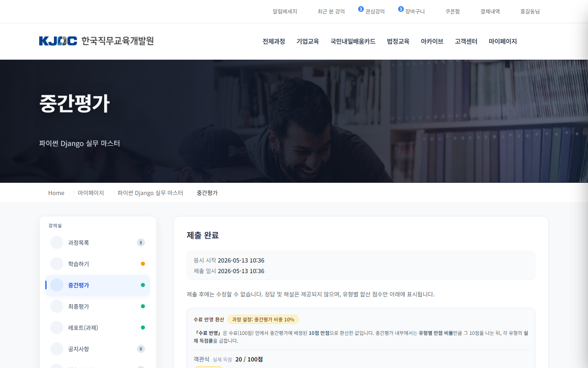The height and width of the screenshot is (368, 588).
Task: Open 관심강의 link
Action: pyautogui.click(x=375, y=11)
